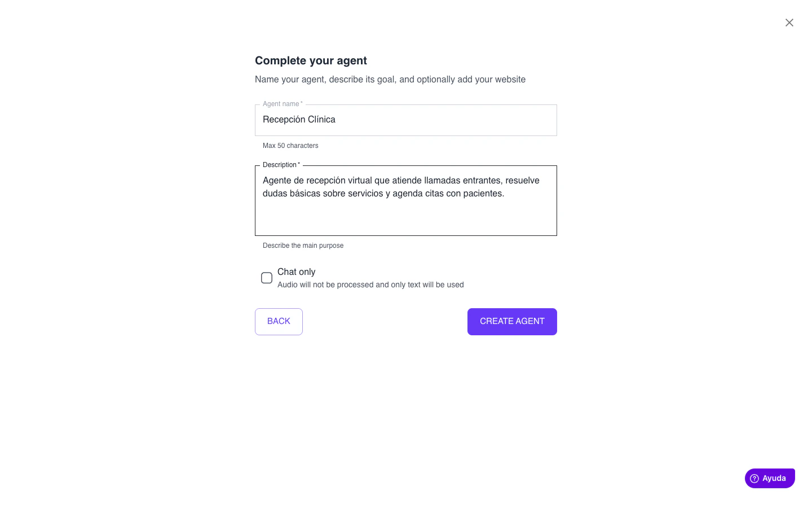812x508 pixels.
Task: Return to the previous step with BACK
Action: [x=279, y=321]
